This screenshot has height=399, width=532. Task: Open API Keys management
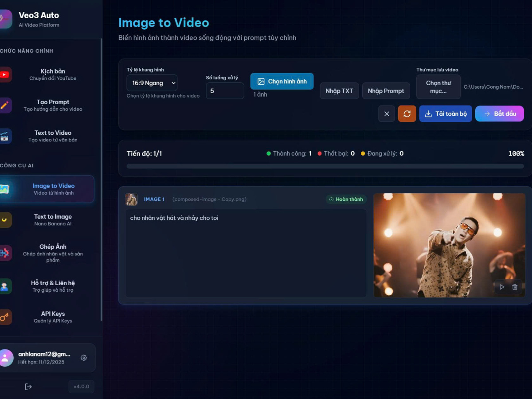tap(52, 317)
